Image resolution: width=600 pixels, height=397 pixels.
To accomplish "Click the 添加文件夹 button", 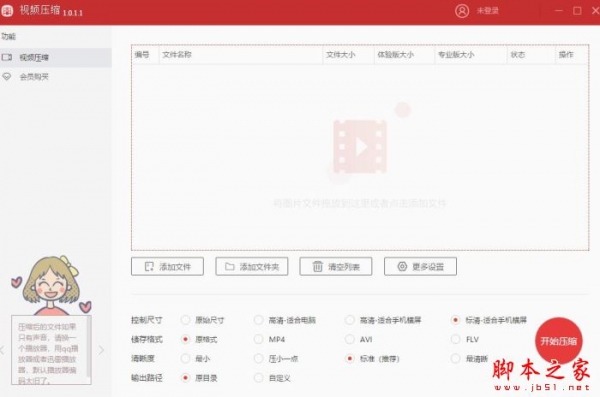I will (x=252, y=266).
